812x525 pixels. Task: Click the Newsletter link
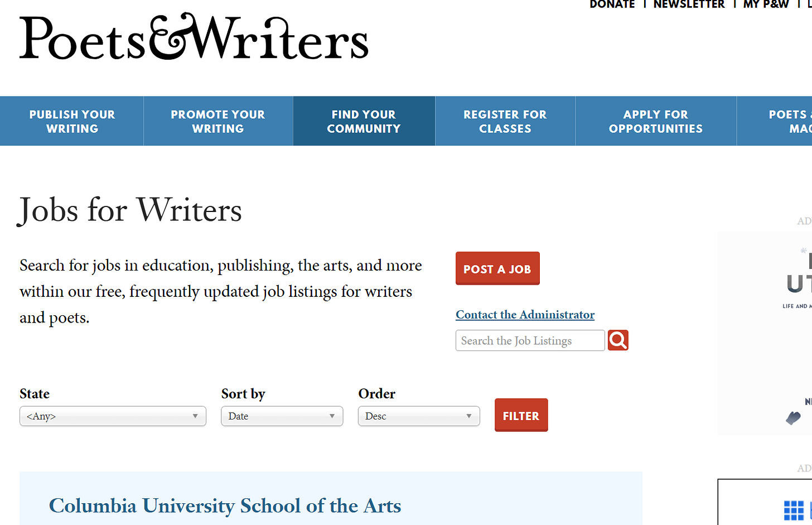pyautogui.click(x=689, y=4)
